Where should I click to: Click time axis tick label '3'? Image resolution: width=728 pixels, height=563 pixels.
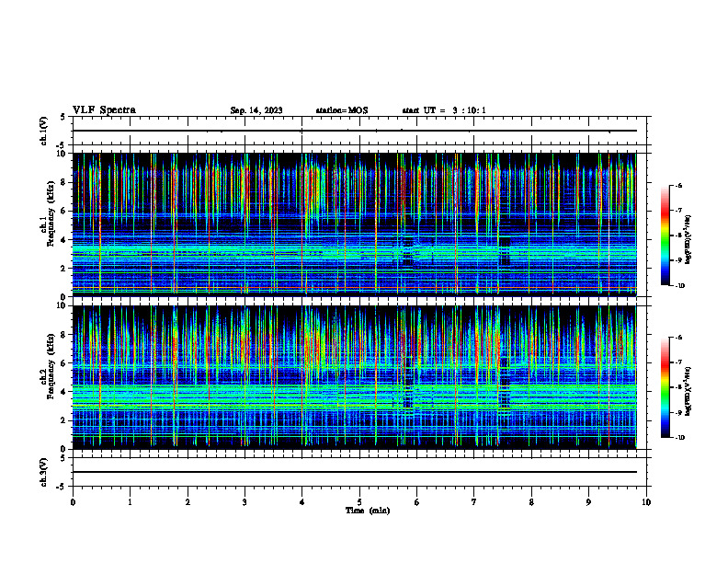coord(245,502)
